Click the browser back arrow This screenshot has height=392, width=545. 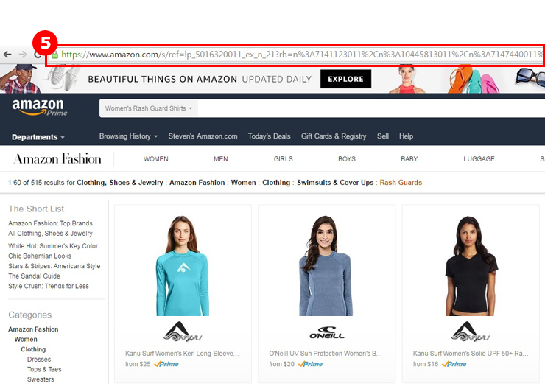[7, 55]
